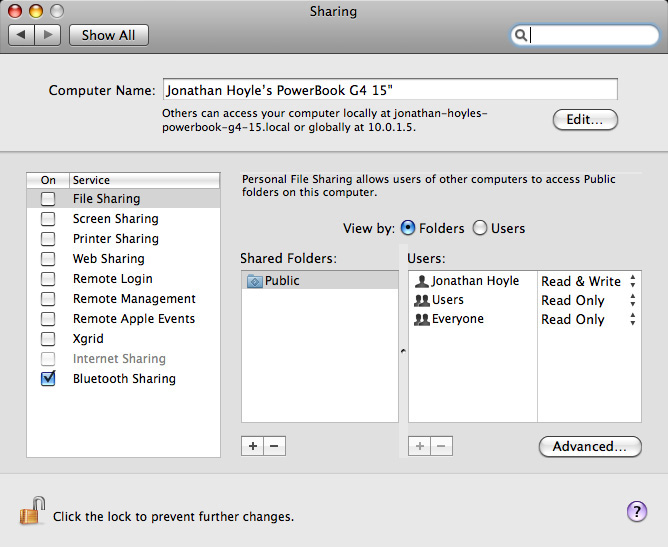
Task: Select the Bluetooth Sharing service label
Action: coord(124,378)
